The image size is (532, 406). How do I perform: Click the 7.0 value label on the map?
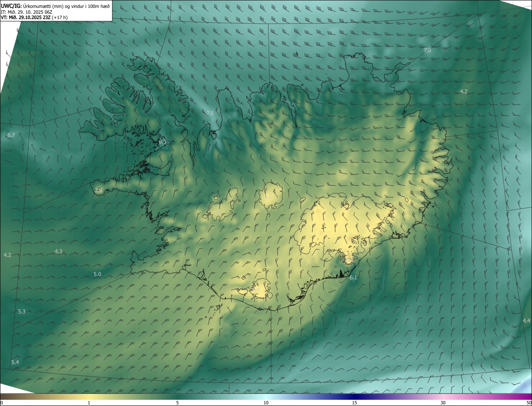pyautogui.click(x=427, y=50)
